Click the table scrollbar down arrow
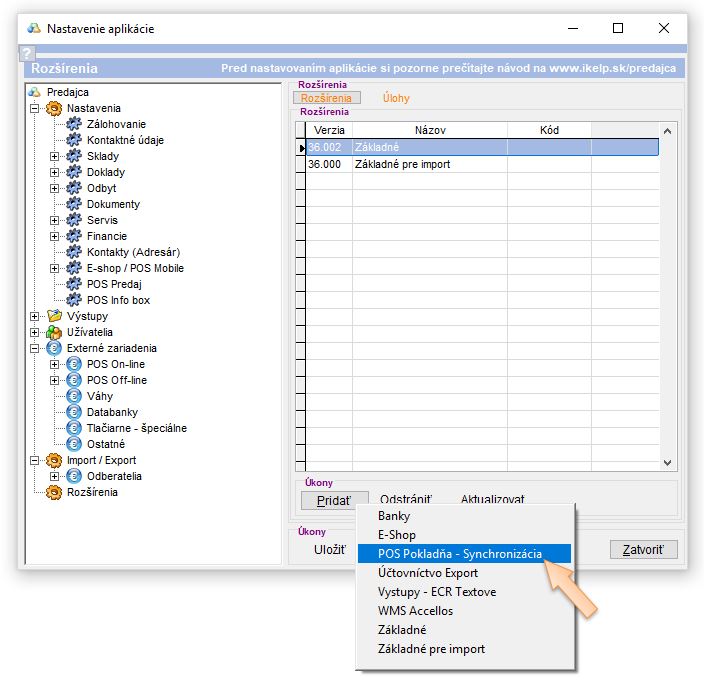The height and width of the screenshot is (691, 704). pyautogui.click(x=668, y=463)
